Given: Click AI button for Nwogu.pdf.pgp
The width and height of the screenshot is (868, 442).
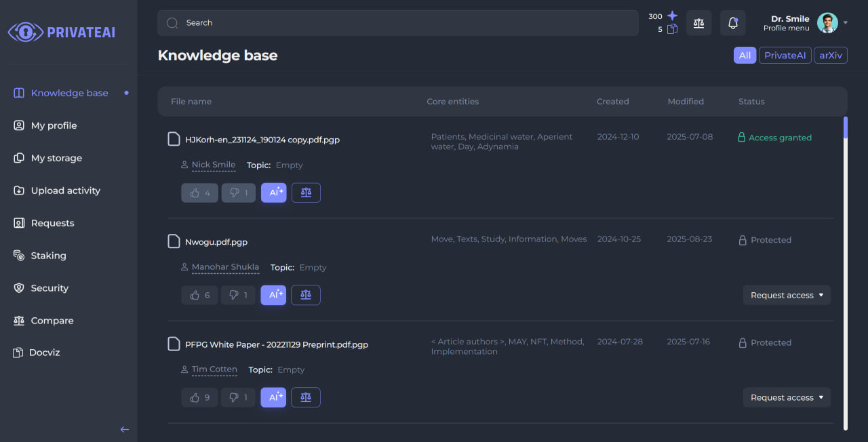Looking at the screenshot, I should pos(273,295).
